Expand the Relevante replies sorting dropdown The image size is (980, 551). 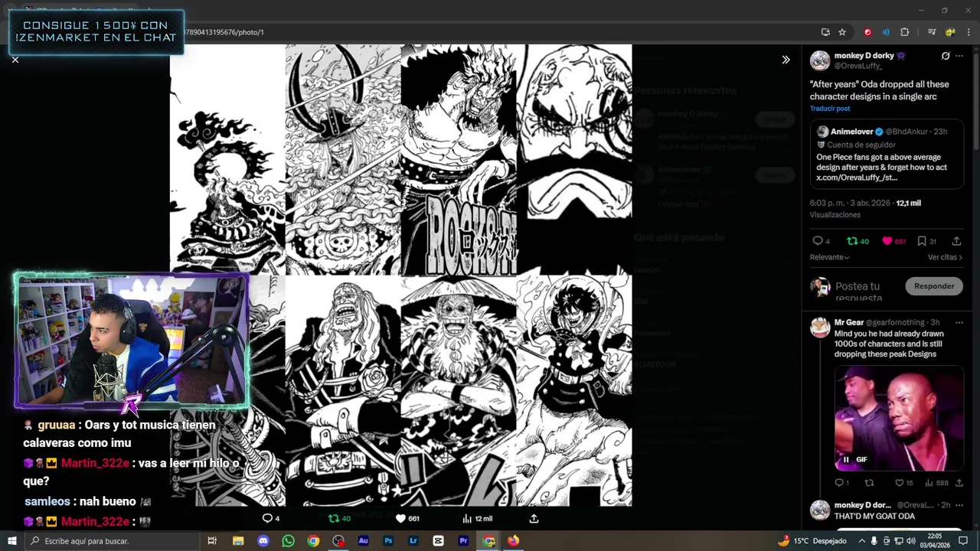pyautogui.click(x=829, y=257)
